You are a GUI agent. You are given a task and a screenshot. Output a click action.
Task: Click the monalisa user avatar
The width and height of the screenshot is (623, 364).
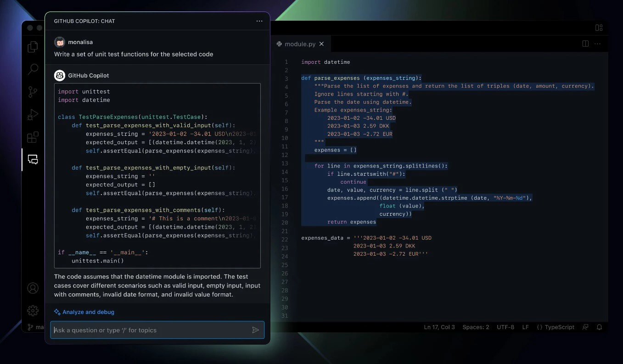click(x=60, y=42)
